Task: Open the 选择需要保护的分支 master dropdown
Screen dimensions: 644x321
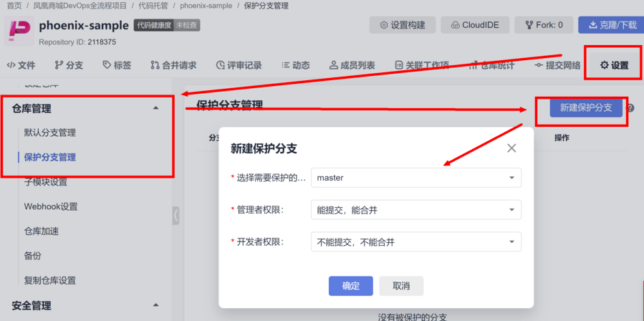Action: pyautogui.click(x=416, y=178)
